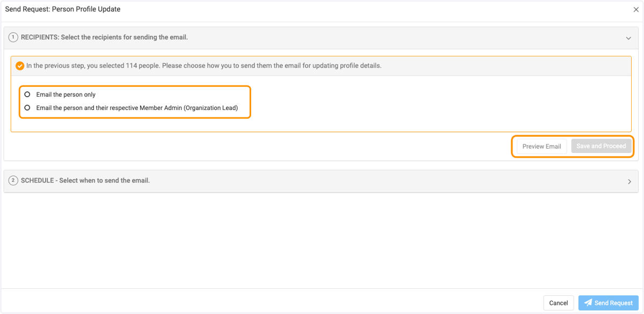Viewport: 644px width, 314px height.
Task: Click step 1 circle number icon
Action: 13,38
